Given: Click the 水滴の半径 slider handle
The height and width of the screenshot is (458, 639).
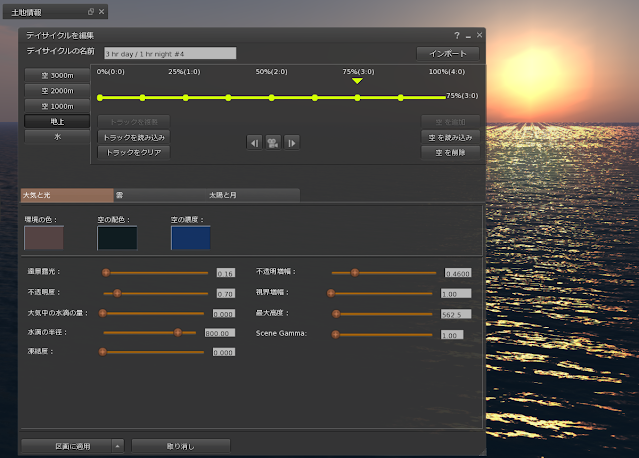Looking at the screenshot, I should [178, 332].
